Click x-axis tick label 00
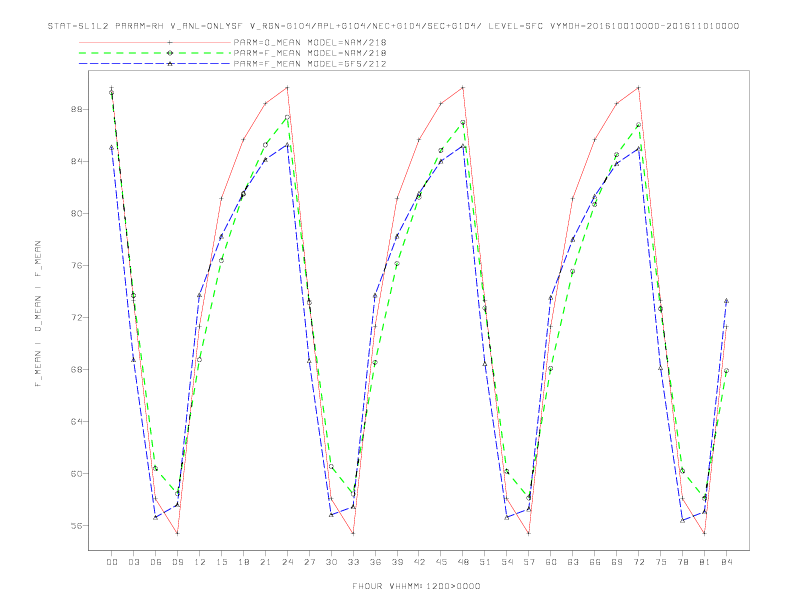 (112, 562)
